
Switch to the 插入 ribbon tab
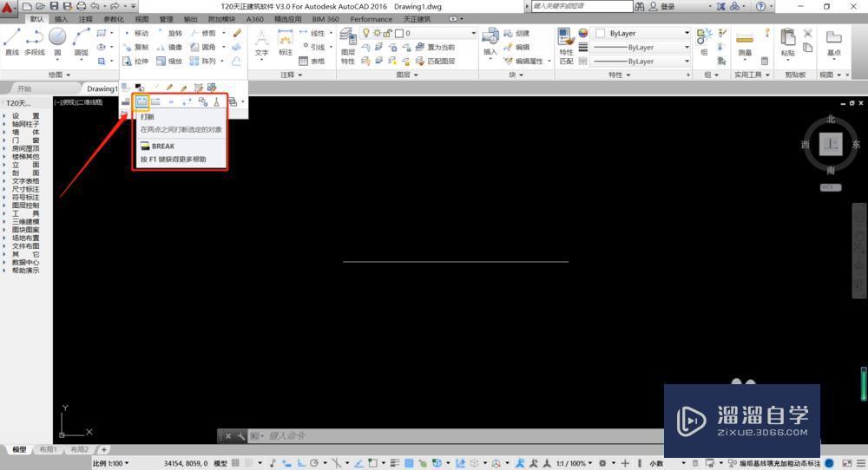coord(61,19)
